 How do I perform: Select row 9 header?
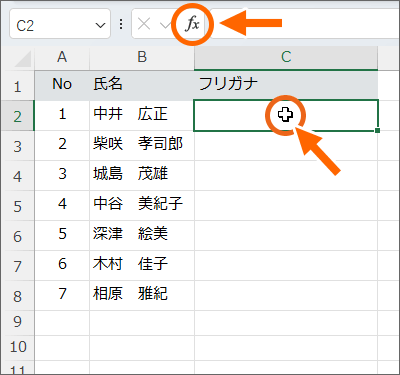click(x=17, y=323)
